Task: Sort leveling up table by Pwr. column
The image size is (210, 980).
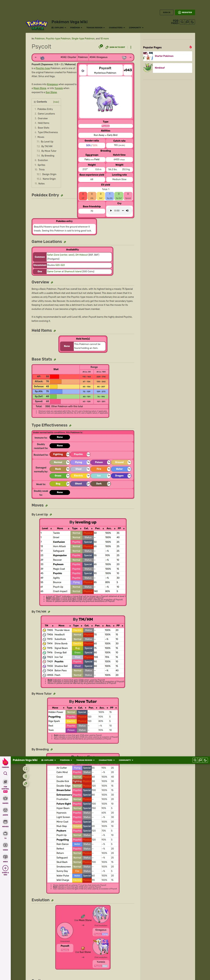Action: [x=99, y=528]
